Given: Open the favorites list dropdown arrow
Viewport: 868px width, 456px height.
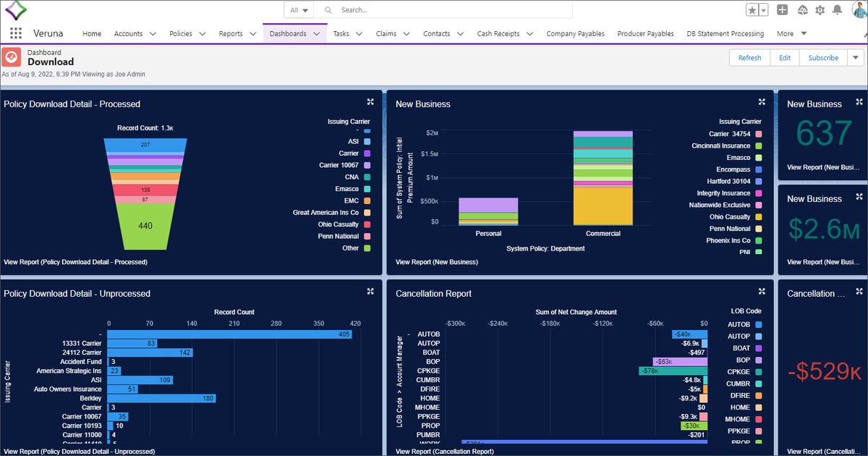Looking at the screenshot, I should pyautogui.click(x=764, y=10).
